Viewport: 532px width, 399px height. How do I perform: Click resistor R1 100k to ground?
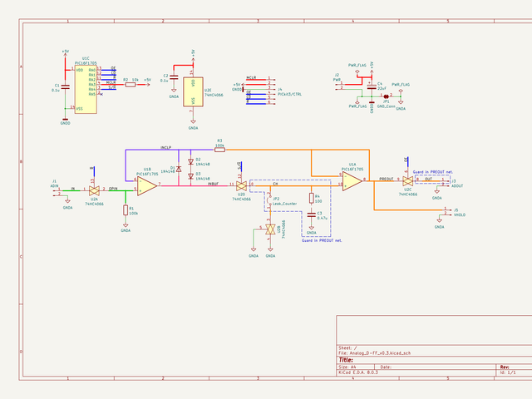(x=126, y=210)
